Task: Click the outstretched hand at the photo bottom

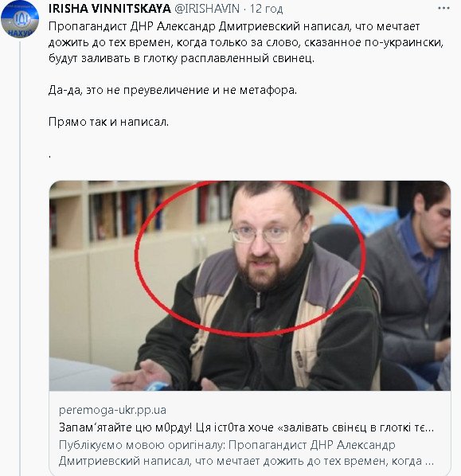Action: 139,375
